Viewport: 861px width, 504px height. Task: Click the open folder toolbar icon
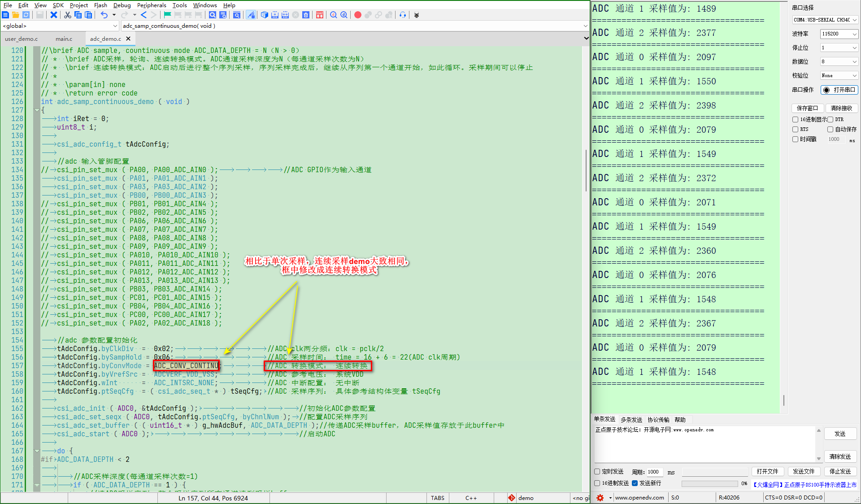16,15
